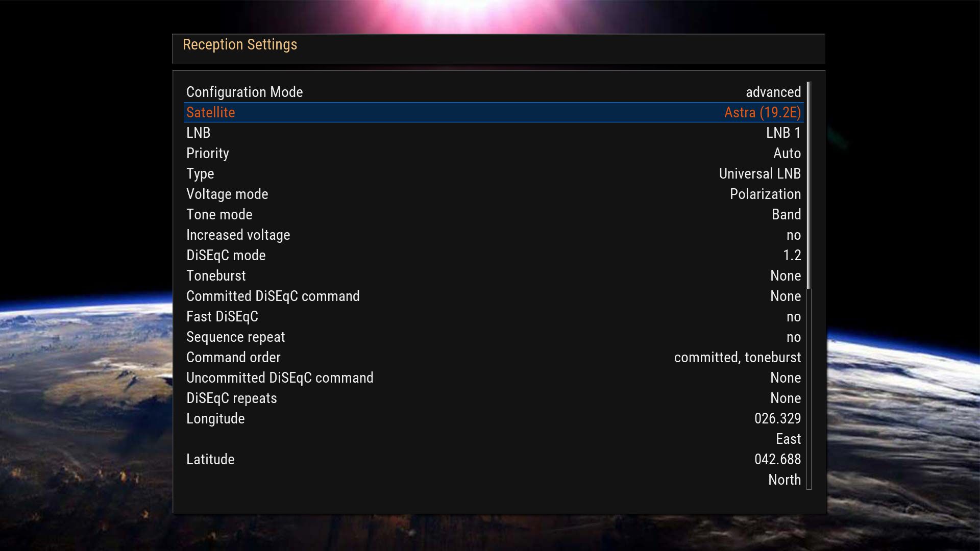This screenshot has width=980, height=551.
Task: Edit the Longitude value 026.329
Action: 777,418
